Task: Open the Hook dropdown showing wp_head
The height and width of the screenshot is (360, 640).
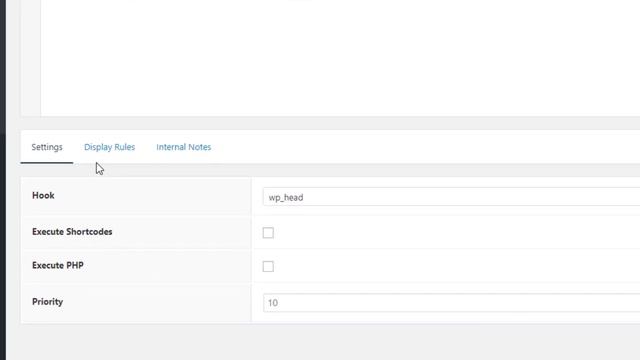Action: [451, 197]
